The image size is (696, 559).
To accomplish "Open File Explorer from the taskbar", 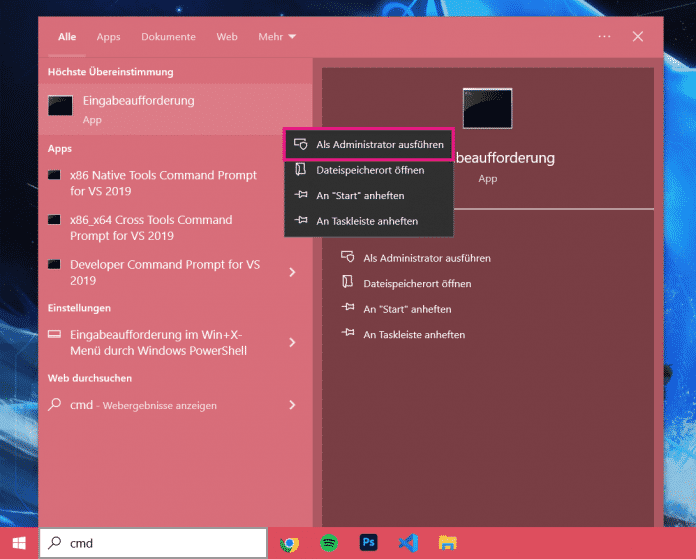I will [447, 544].
